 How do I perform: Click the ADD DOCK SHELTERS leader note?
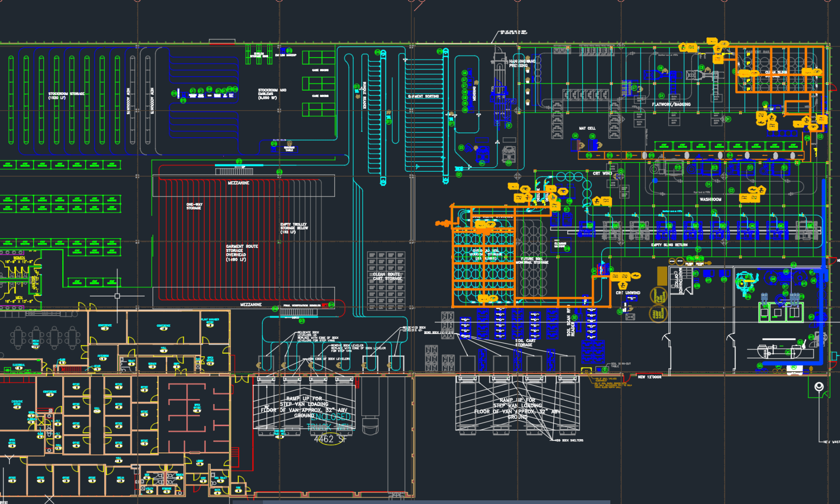click(569, 440)
